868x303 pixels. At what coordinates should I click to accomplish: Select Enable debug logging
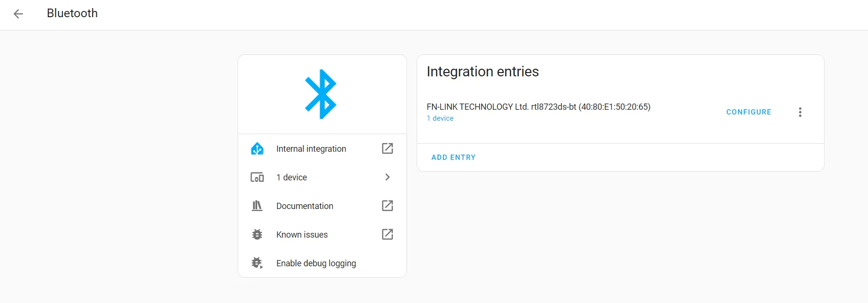pos(322,263)
